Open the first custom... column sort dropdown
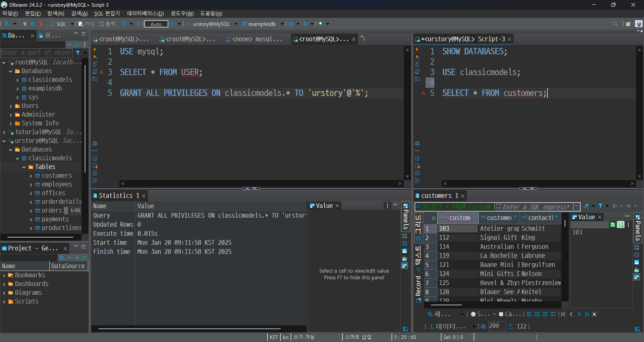Screen dimensions: 644x342 tap(474, 217)
